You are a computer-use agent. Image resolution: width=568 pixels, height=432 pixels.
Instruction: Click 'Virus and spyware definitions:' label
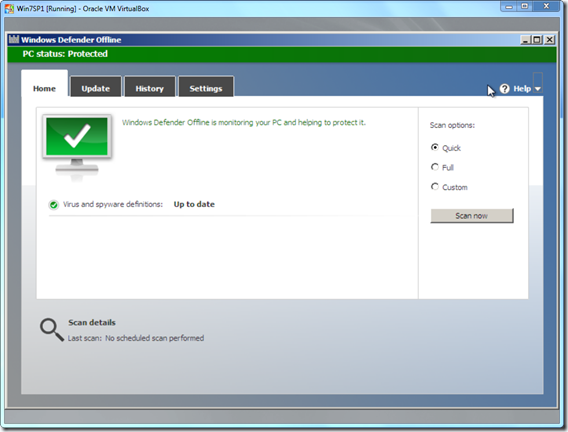pos(113,204)
